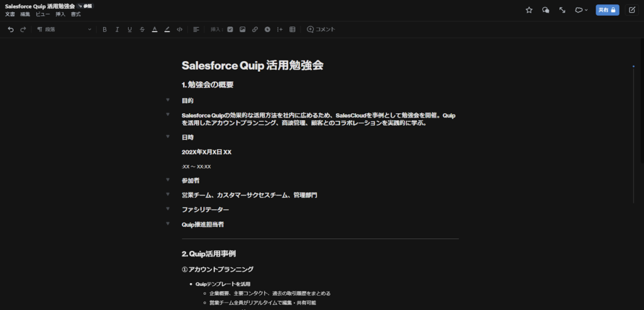This screenshot has height=310, width=644.
Task: Open the ビュー menu
Action: [x=43, y=14]
